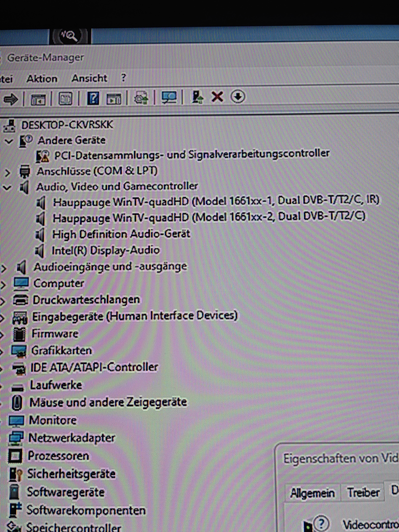Open the Aktion menu
Viewport: 399px width, 532px height.
point(42,79)
